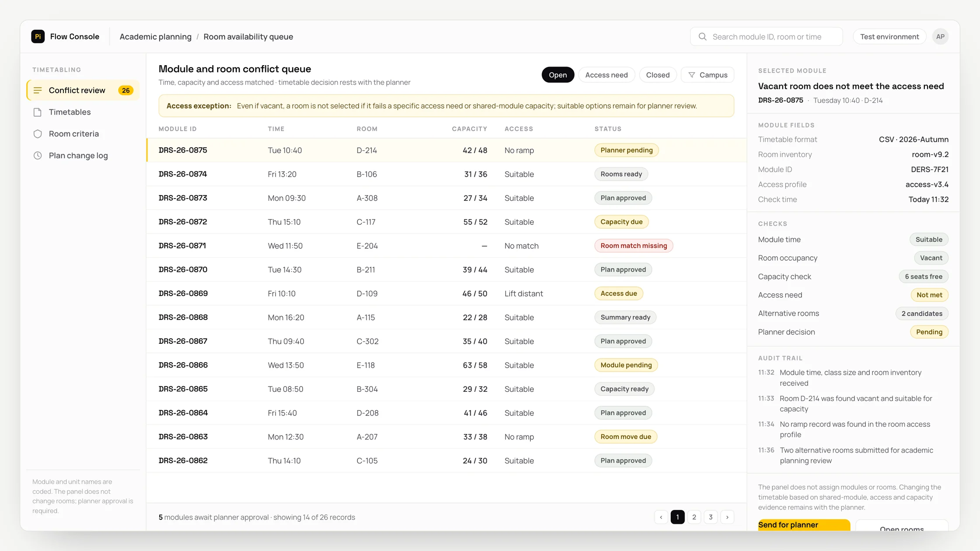Click the search magnifier icon
Viewport: 980px width, 551px height.
click(x=703, y=37)
